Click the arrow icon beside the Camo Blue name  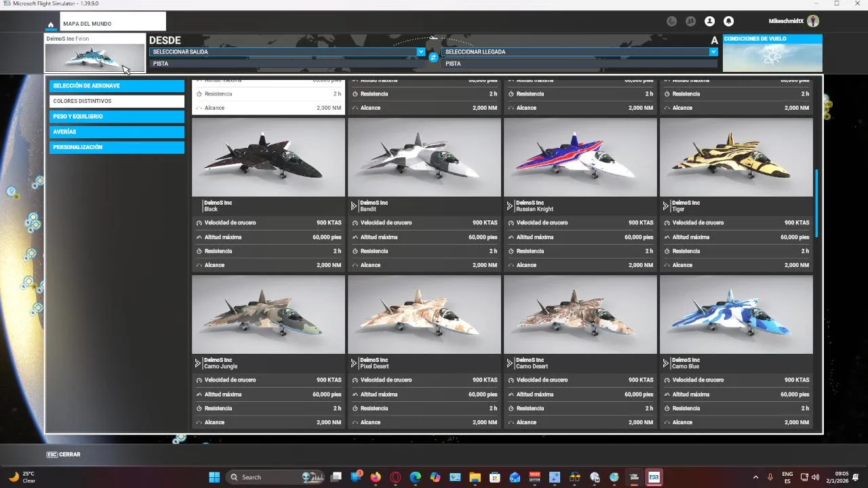666,363
